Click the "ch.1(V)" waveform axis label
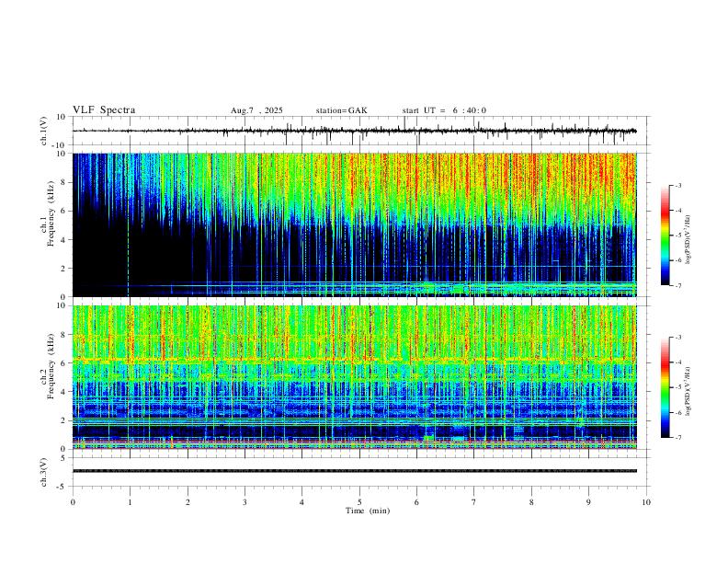The image size is (728, 563). coord(44,131)
